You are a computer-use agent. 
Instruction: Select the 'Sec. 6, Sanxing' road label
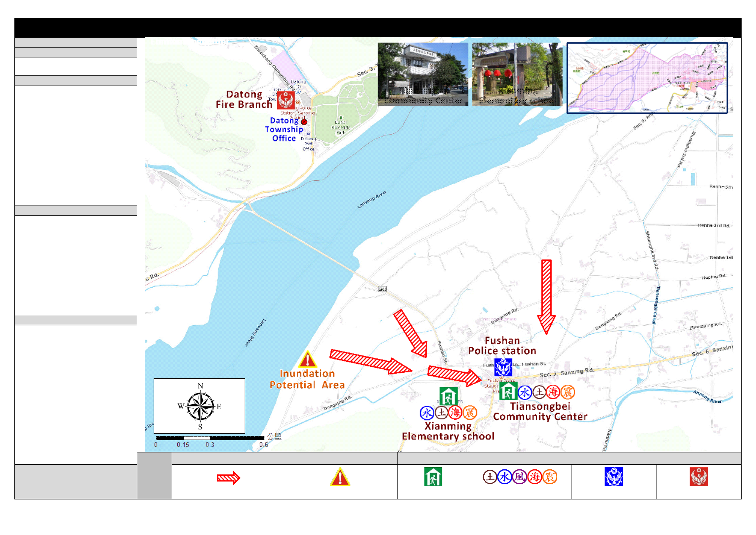coord(712,351)
